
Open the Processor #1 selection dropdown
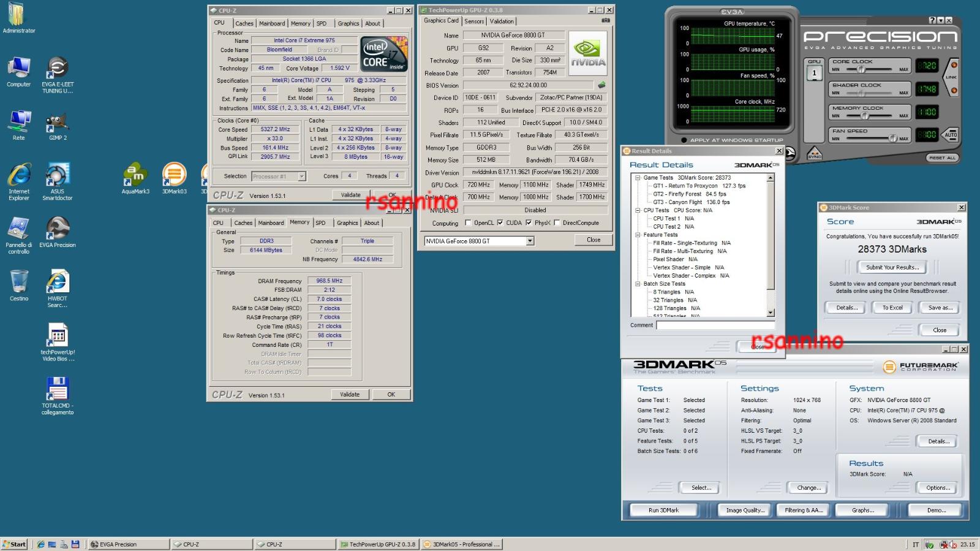coord(301,177)
